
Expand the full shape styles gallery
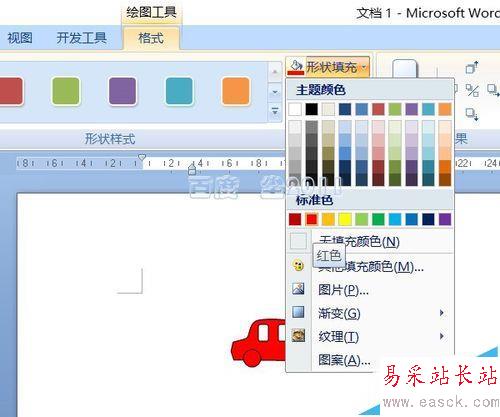coord(275,112)
